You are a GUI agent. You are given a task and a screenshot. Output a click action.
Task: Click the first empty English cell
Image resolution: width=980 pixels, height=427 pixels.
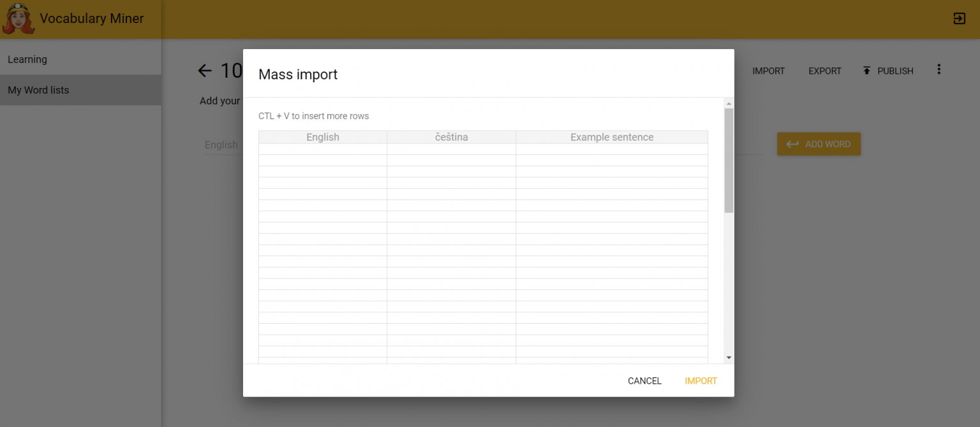pyautogui.click(x=322, y=149)
